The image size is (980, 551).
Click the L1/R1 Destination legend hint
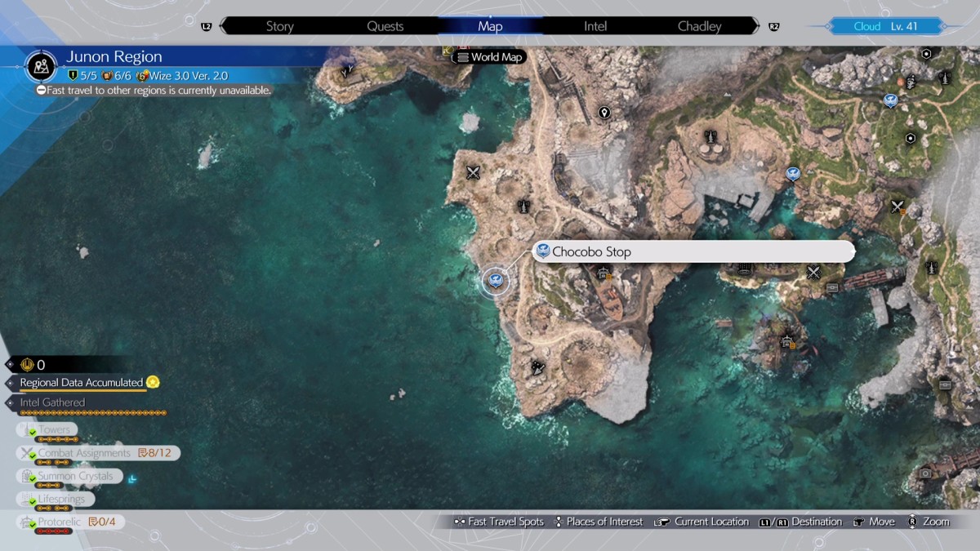click(800, 522)
